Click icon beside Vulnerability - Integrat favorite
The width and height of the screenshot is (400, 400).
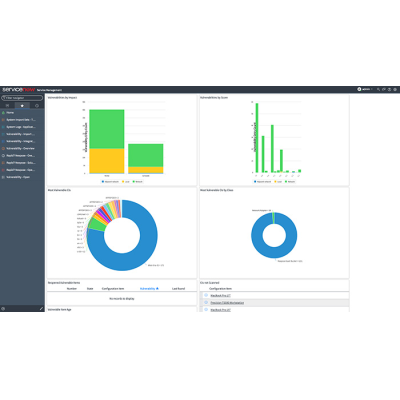(3, 141)
